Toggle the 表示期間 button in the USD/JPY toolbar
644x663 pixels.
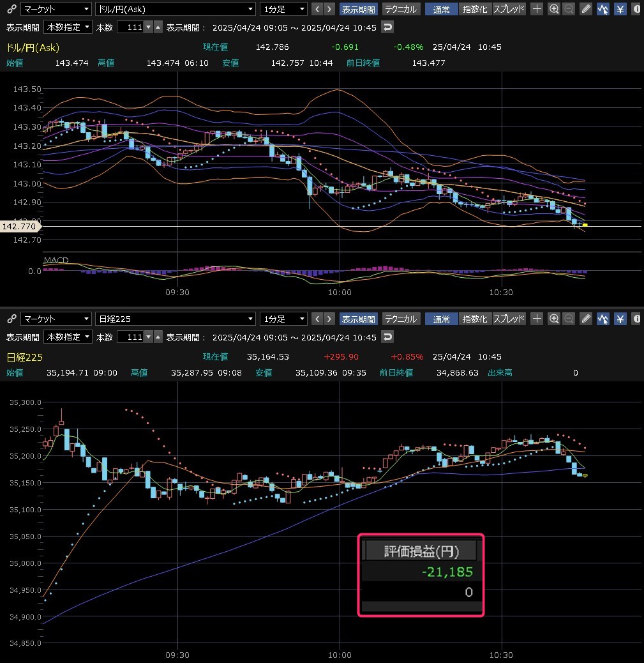(358, 9)
